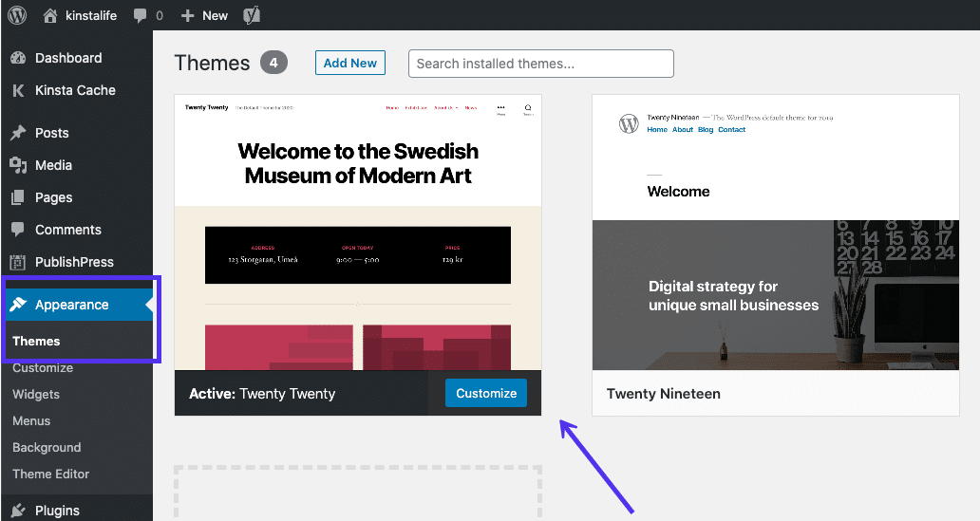The height and width of the screenshot is (521, 980).
Task: Open the kinstalife site home icon
Action: click(51, 15)
